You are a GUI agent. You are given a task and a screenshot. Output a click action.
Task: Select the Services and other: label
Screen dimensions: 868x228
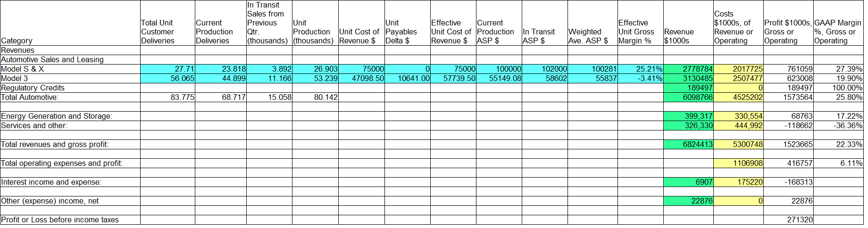pos(34,126)
